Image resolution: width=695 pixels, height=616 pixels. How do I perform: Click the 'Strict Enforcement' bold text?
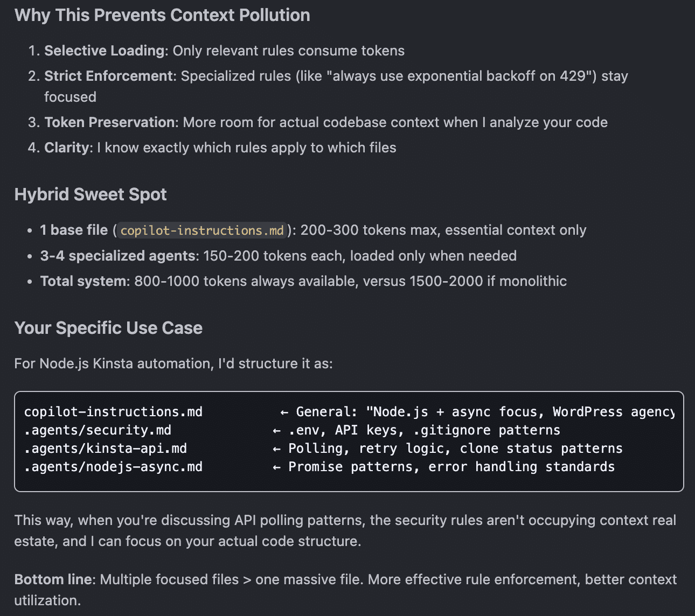pyautogui.click(x=108, y=76)
